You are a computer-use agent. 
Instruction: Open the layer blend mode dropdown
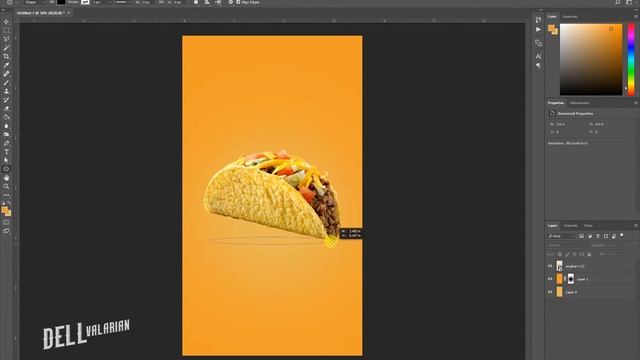tap(568, 245)
